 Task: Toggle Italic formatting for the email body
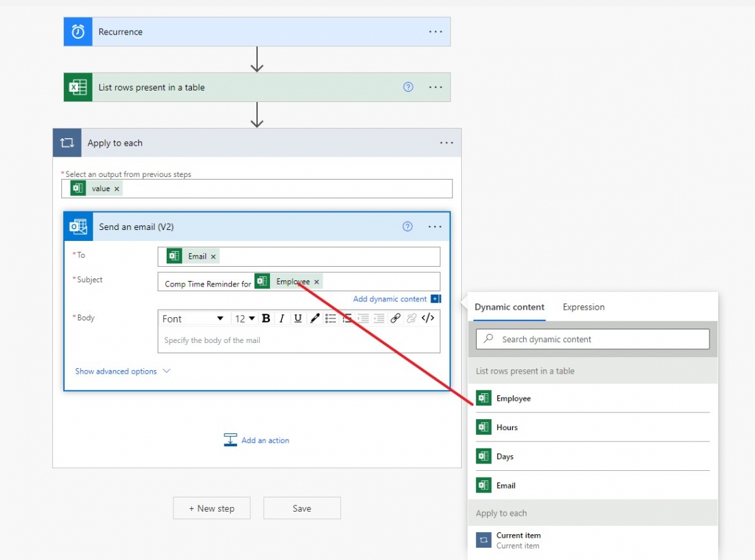280,318
